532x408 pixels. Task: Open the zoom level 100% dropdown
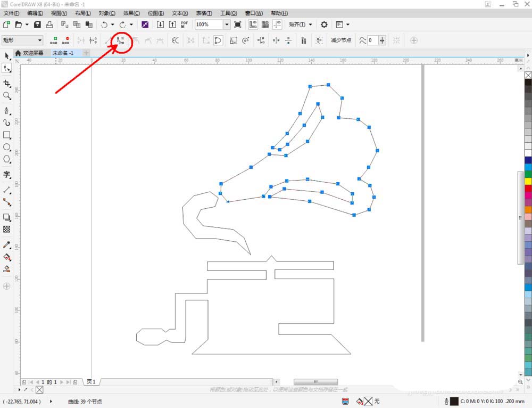[227, 25]
